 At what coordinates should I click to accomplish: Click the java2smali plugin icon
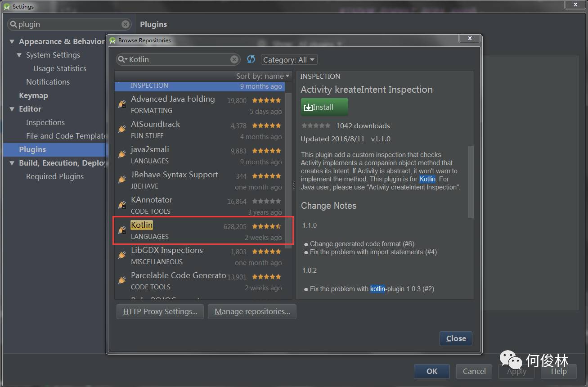121,154
